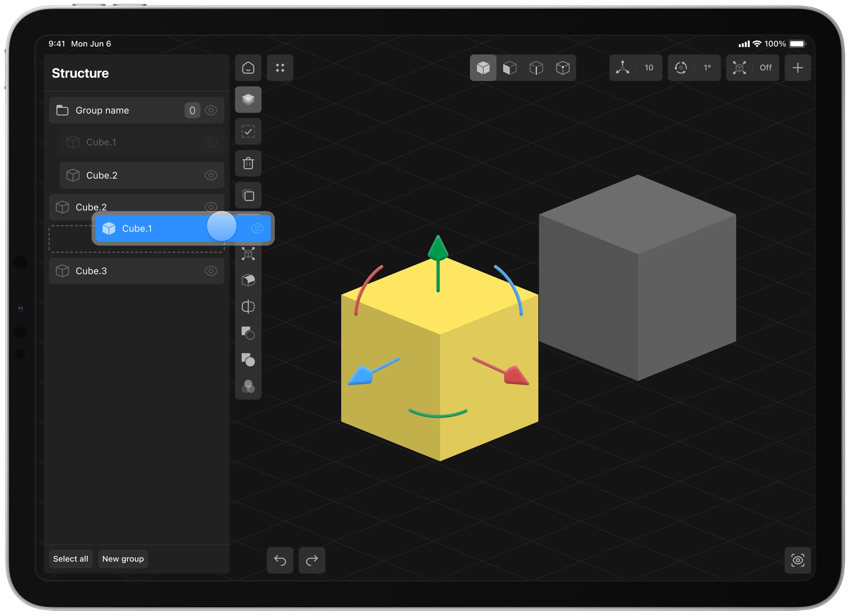The image size is (851, 616).
Task: Activate the dashed checkmark selection tool
Action: [248, 132]
